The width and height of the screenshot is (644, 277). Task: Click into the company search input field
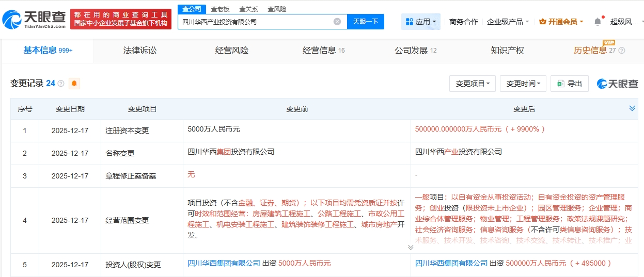tap(256, 22)
